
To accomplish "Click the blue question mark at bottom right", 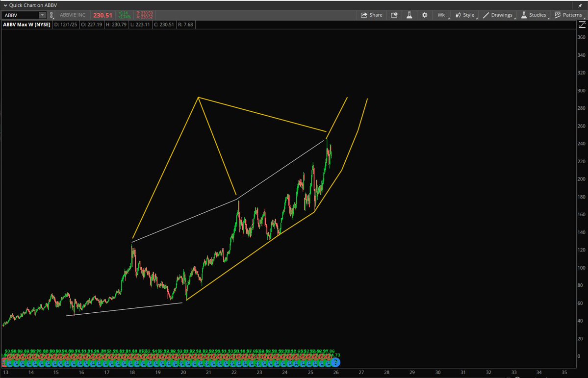I will point(335,362).
